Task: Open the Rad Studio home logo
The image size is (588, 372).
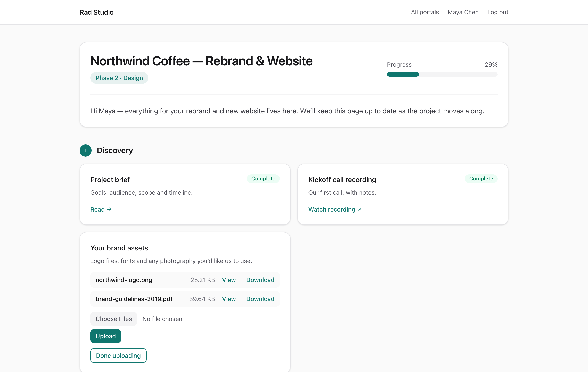Action: coord(96,12)
